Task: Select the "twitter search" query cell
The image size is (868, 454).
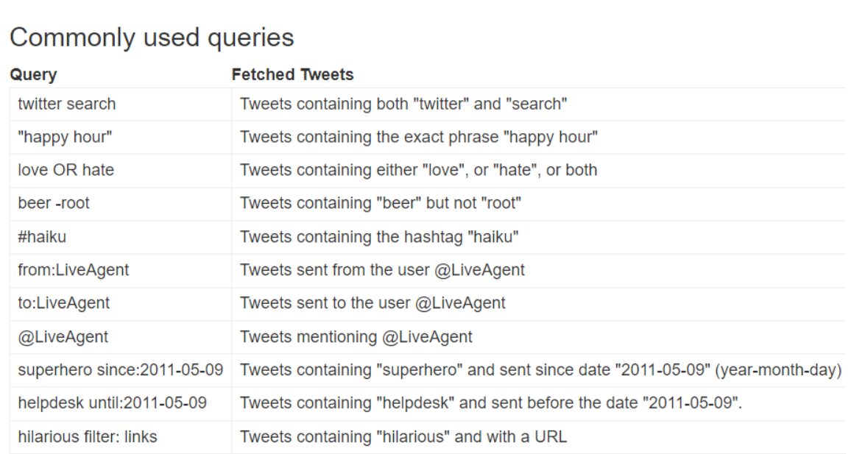Action: tap(67, 104)
